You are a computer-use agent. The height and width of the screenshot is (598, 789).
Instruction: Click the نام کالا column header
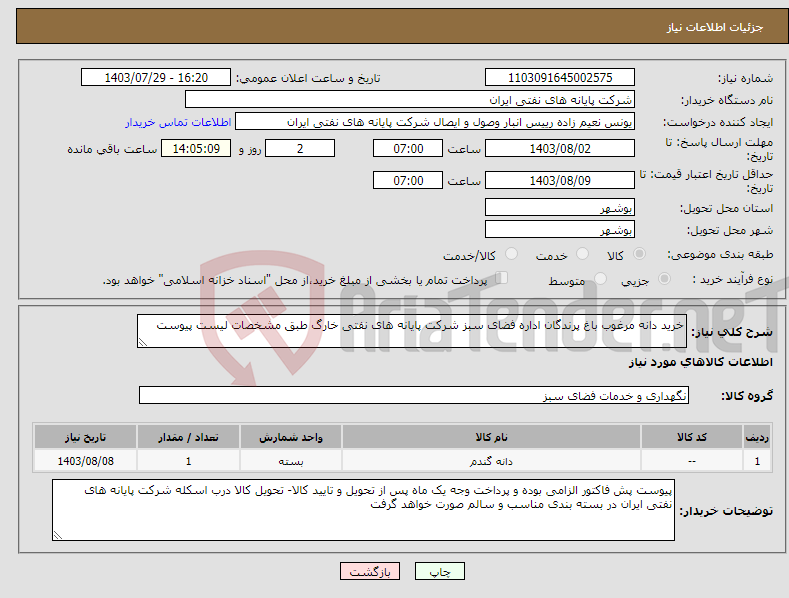point(491,437)
